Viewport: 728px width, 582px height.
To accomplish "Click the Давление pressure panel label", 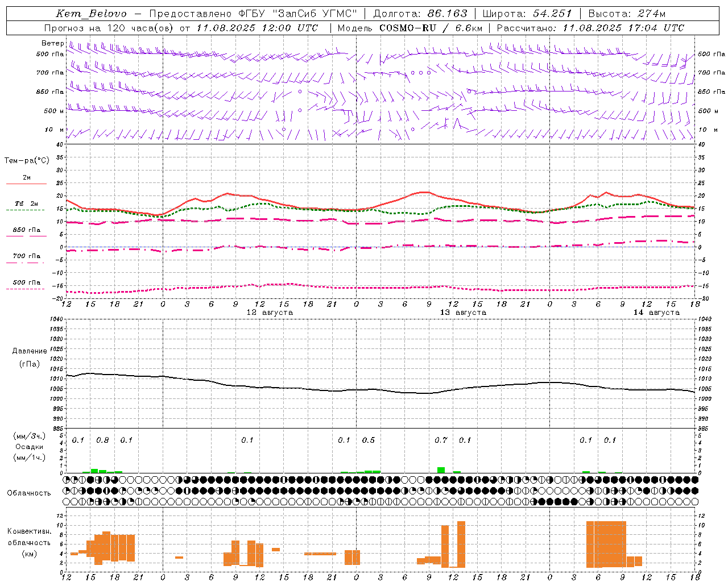I will click(30, 351).
